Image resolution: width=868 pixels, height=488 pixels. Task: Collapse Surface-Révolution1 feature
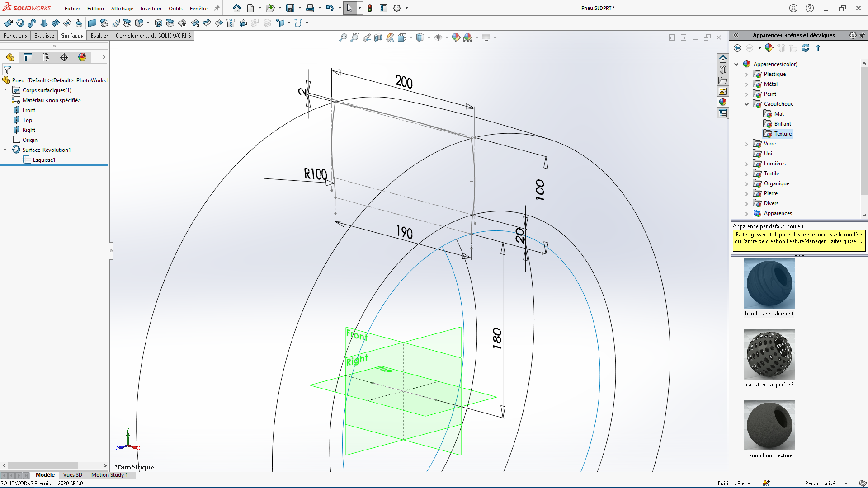5,150
